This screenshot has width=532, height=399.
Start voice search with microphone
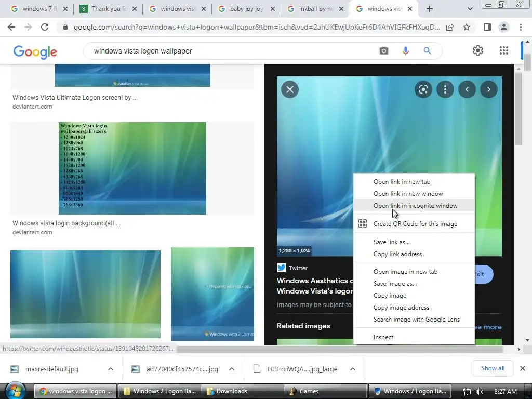click(x=405, y=51)
